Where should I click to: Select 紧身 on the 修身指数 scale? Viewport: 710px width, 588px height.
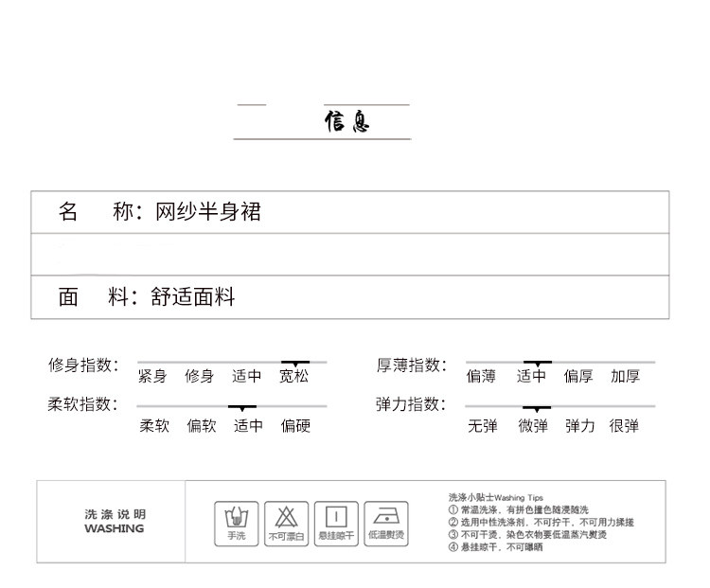coord(152,376)
